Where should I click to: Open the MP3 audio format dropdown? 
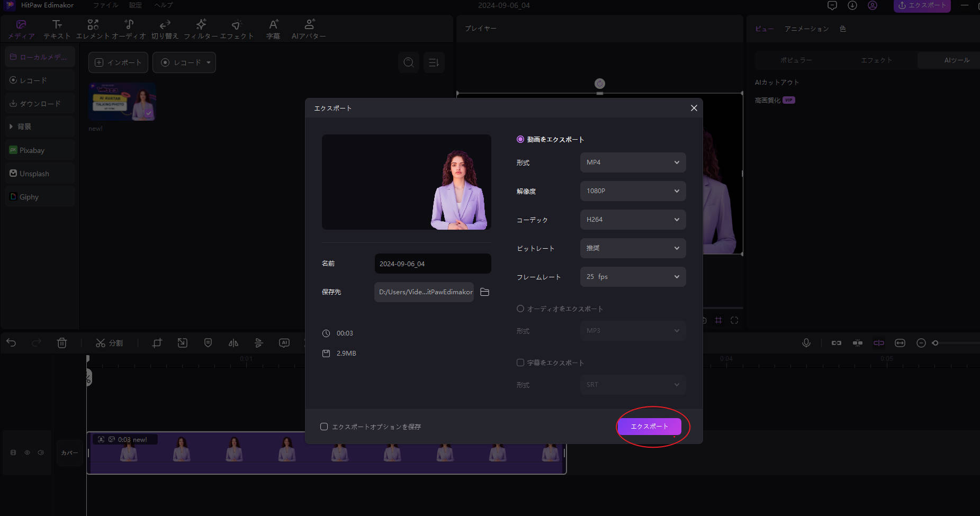coord(633,331)
